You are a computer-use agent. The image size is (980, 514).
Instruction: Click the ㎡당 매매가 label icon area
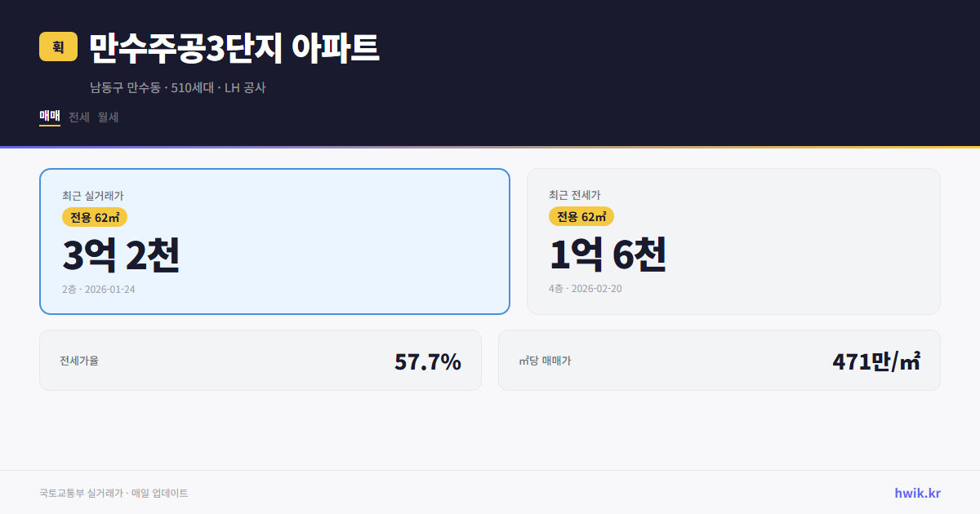[x=541, y=360]
